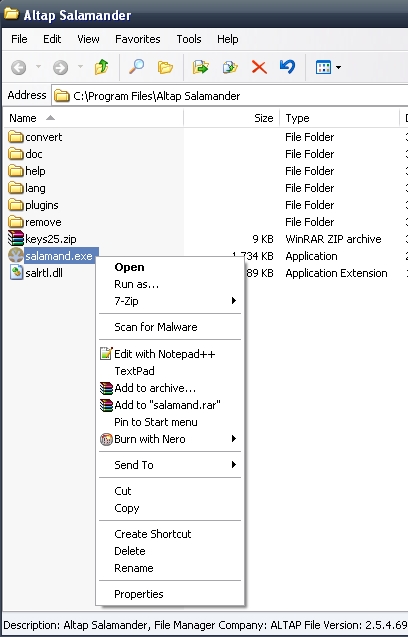Click the red Delete X icon

259,67
